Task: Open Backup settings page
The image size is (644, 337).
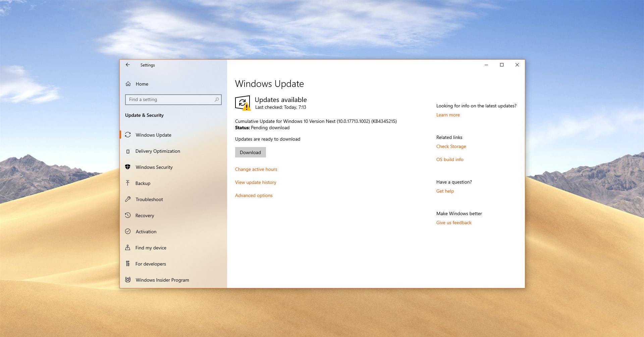Action: point(173,183)
